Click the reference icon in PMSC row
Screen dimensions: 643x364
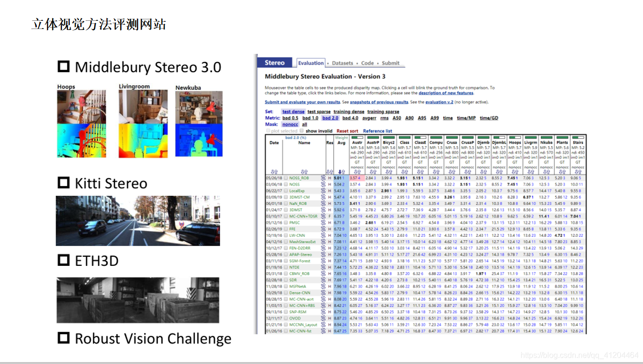point(323,222)
